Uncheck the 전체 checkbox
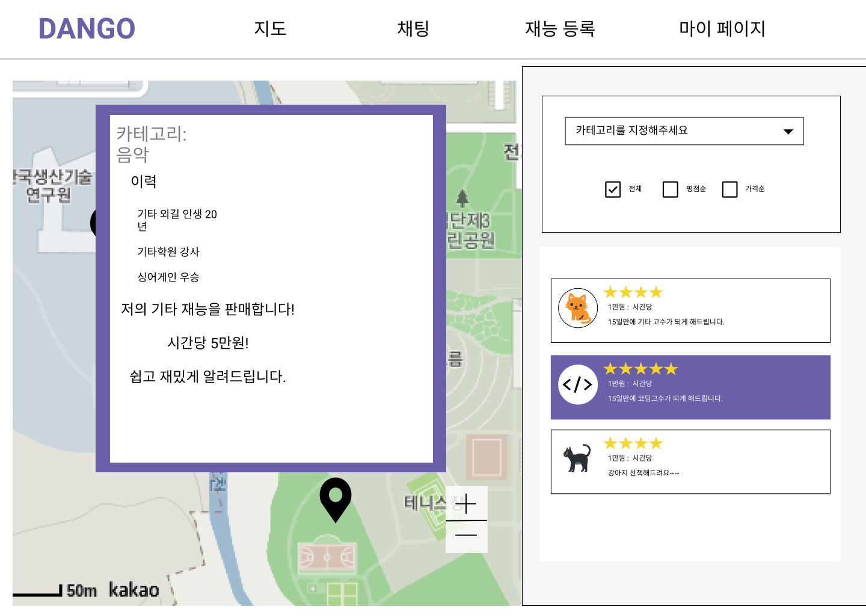The image size is (866, 616). pyautogui.click(x=613, y=189)
